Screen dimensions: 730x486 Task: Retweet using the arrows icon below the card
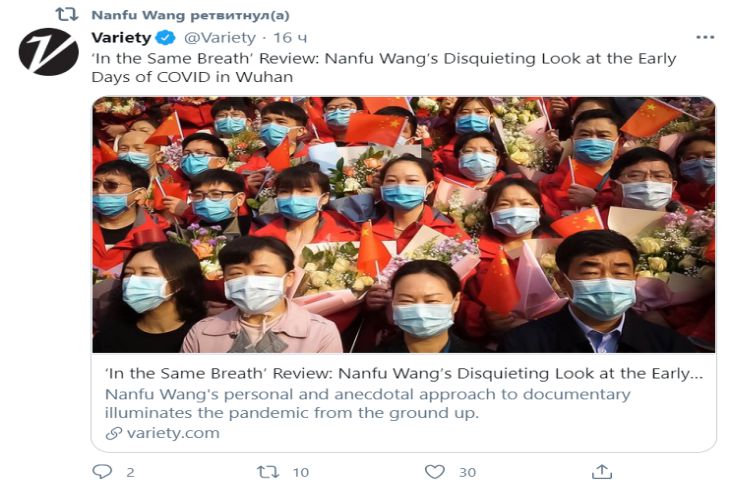[268, 472]
